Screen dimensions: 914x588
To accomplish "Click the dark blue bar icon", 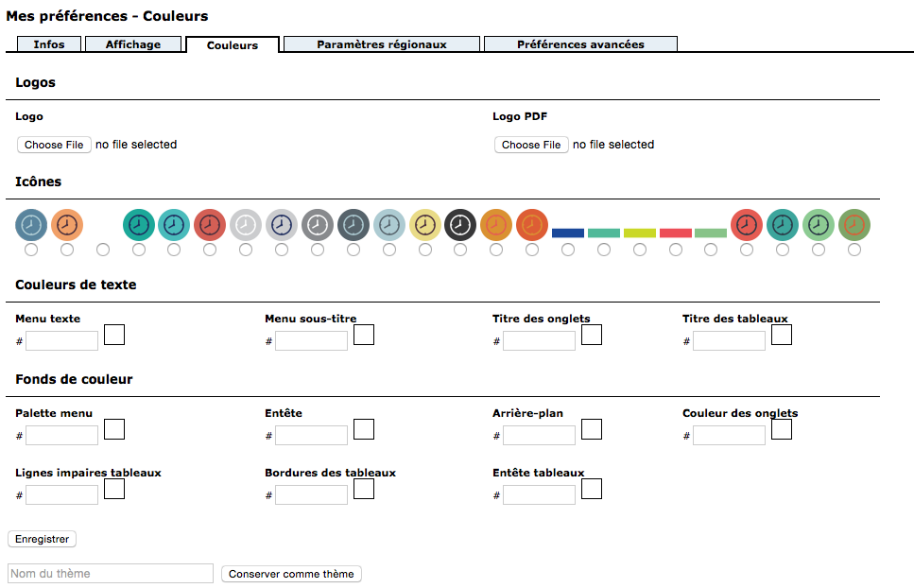I will point(568,233).
